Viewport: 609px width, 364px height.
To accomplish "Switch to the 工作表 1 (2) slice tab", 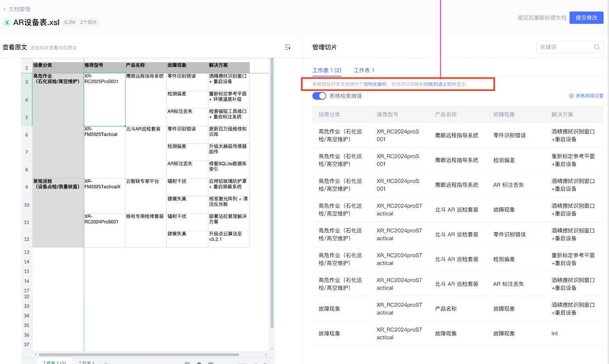I will (x=327, y=70).
